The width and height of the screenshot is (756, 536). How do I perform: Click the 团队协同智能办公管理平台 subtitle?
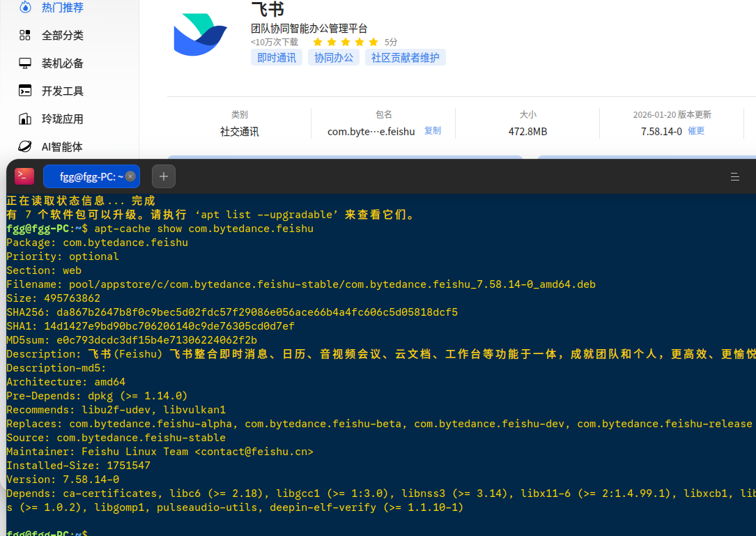tap(309, 29)
